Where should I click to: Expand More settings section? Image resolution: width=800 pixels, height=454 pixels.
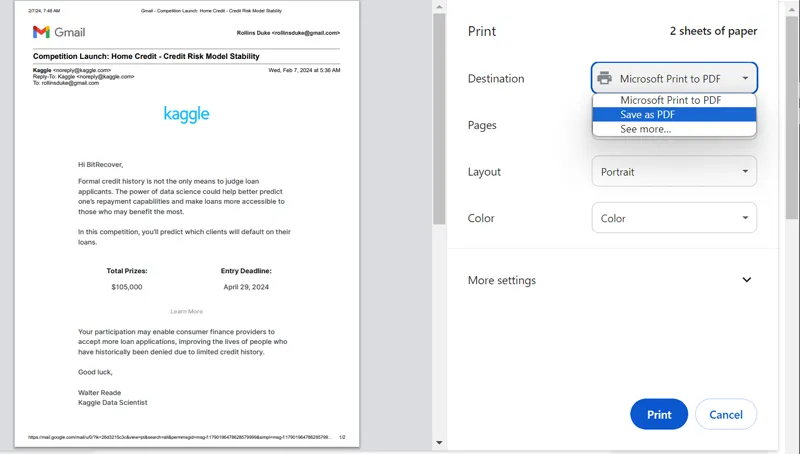pos(610,280)
